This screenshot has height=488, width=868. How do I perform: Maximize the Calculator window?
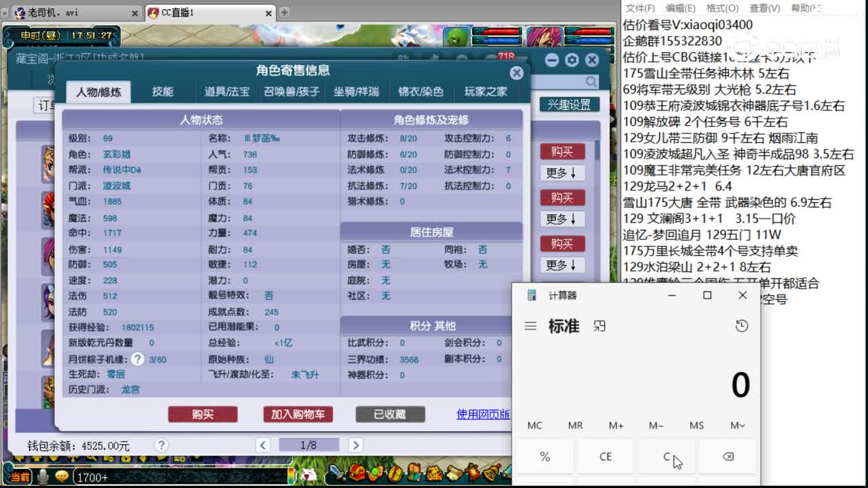tap(707, 296)
